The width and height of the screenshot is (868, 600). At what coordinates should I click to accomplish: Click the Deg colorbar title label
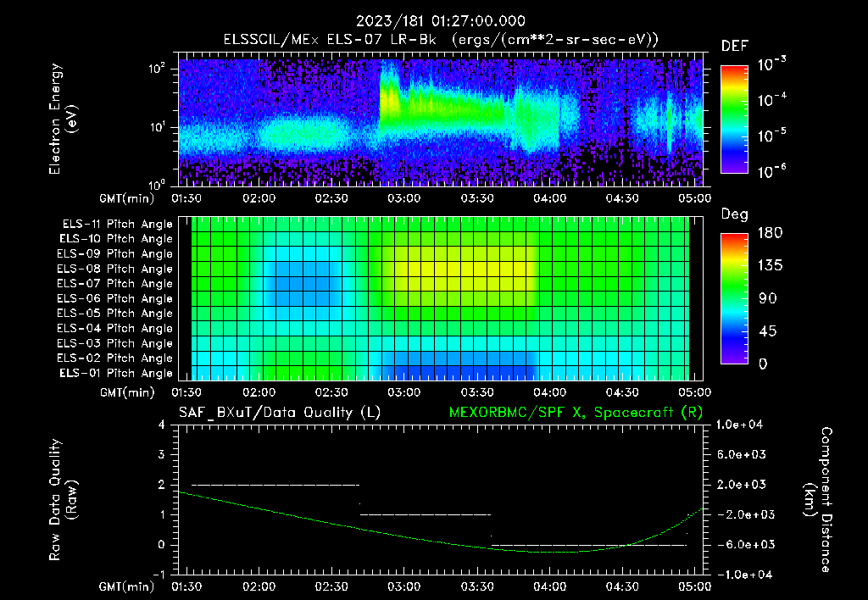click(735, 214)
